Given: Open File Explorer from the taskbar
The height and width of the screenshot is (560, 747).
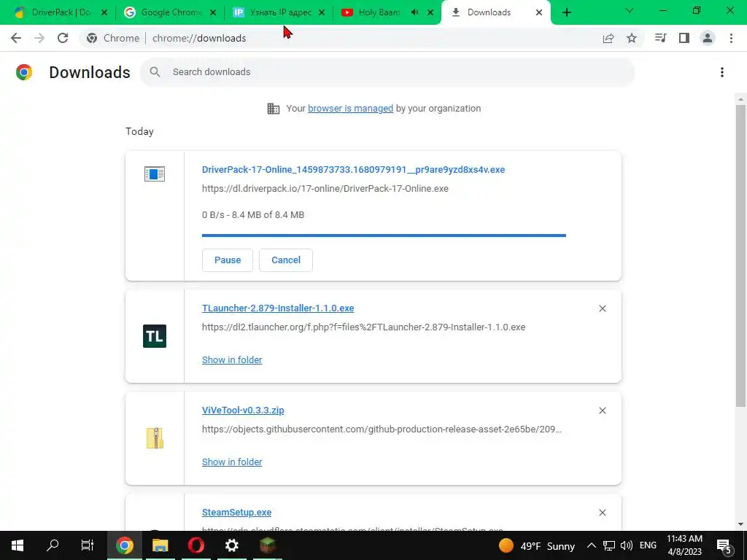Looking at the screenshot, I should click(x=160, y=545).
